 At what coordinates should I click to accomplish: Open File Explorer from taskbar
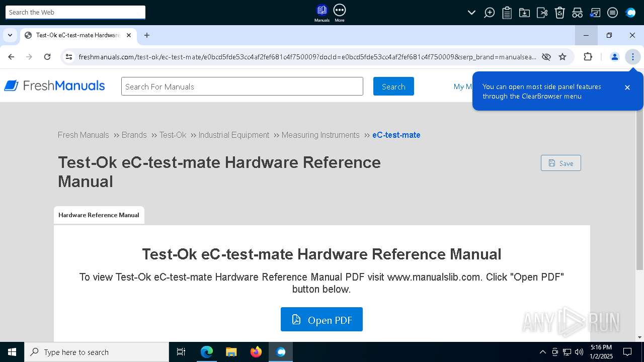(x=231, y=352)
